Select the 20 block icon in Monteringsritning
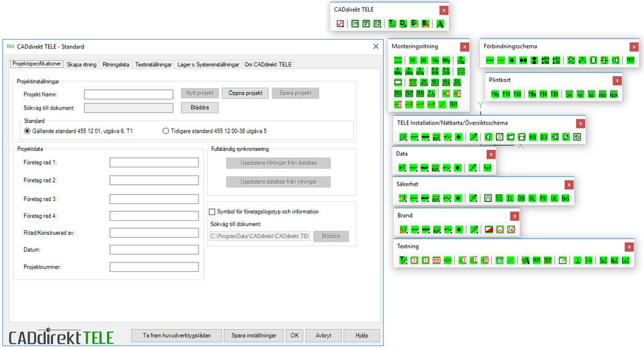The image size is (644, 348). (423, 60)
